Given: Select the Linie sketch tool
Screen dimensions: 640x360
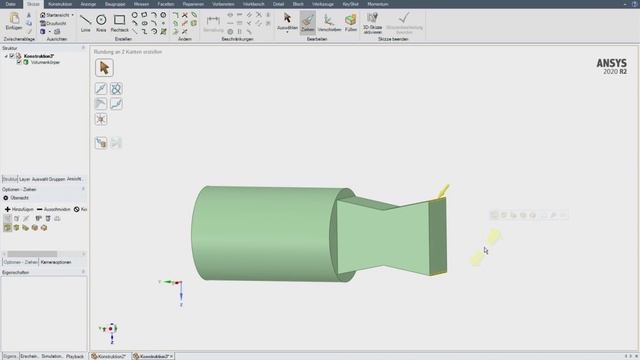Looking at the screenshot, I should pos(85,23).
